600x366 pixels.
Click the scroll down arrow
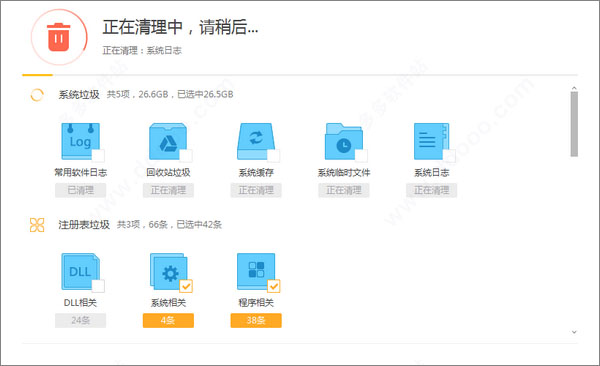[x=574, y=332]
